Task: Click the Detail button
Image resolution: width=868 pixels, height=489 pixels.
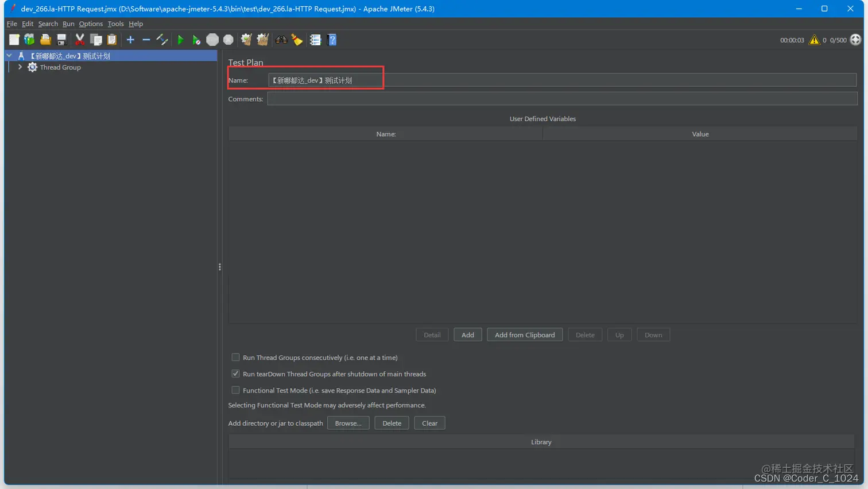Action: click(432, 335)
